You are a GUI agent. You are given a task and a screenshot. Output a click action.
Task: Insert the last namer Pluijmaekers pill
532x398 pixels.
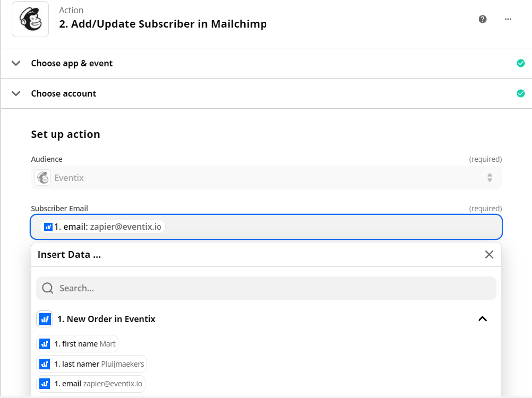click(92, 364)
